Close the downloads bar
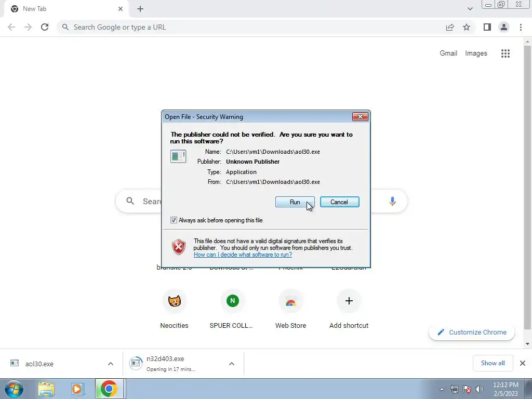Viewport: 532px width, 399px height. 523,363
